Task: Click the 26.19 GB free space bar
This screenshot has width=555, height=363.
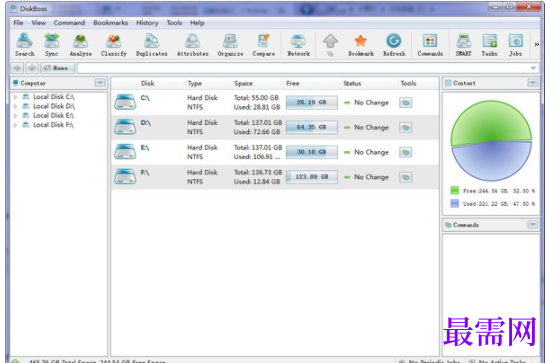Action: click(x=312, y=103)
